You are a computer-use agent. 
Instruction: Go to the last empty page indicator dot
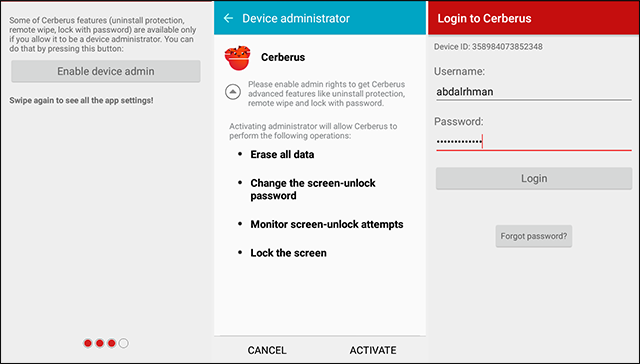pos(124,343)
